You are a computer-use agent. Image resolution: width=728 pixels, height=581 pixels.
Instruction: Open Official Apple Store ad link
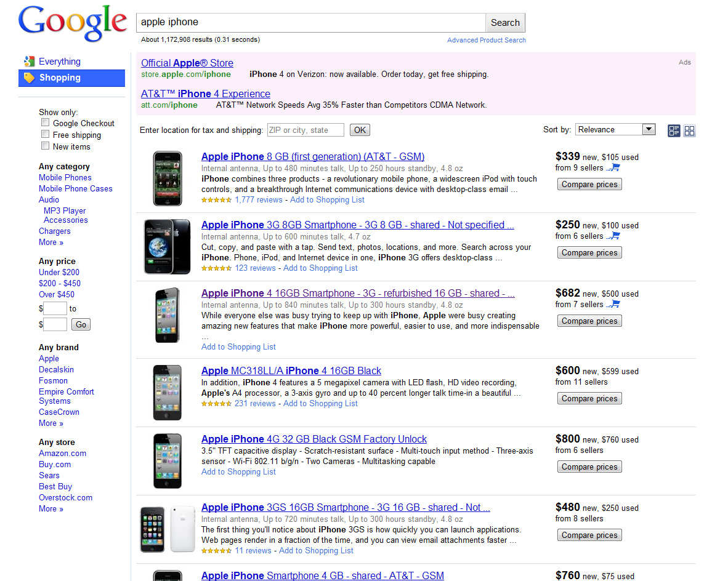click(187, 63)
